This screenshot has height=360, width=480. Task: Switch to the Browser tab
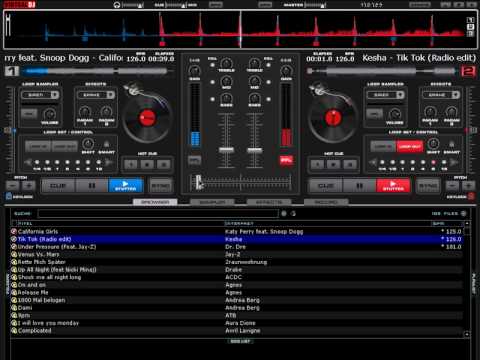155,202
